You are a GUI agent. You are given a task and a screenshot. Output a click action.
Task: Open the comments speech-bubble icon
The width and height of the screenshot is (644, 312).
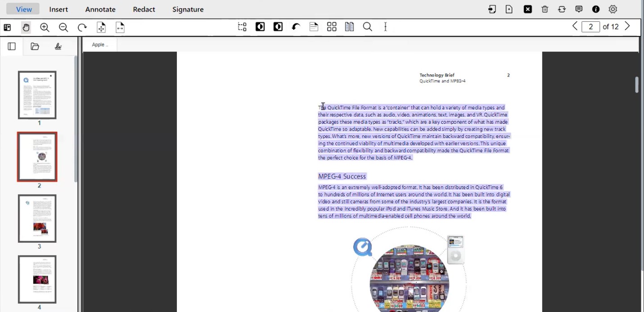pyautogui.click(x=579, y=9)
